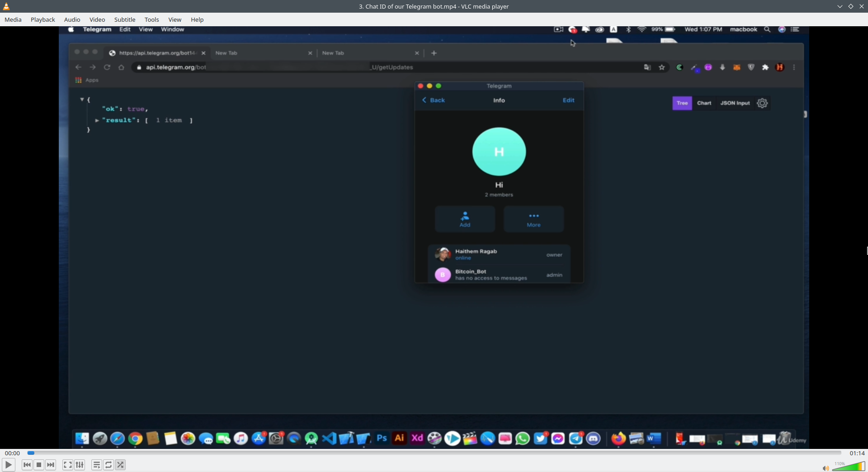
Task: Open the Help menu
Action: pyautogui.click(x=197, y=19)
